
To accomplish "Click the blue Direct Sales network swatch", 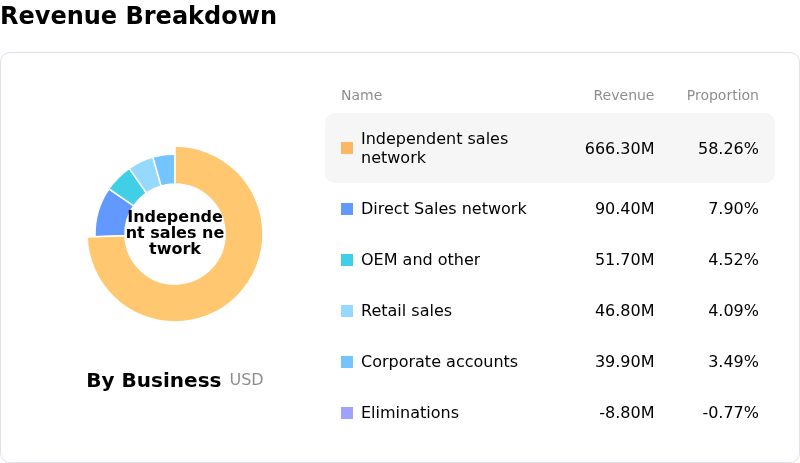I will pyautogui.click(x=347, y=209).
